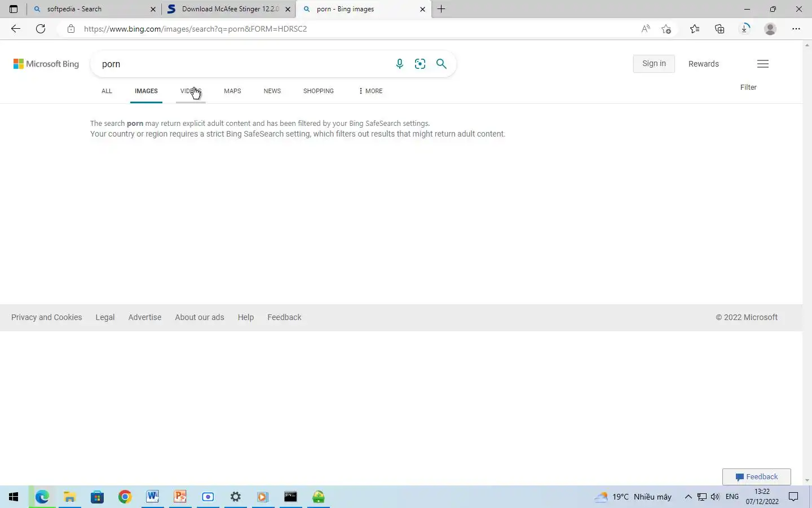Open Privacy and Cookies link
Image resolution: width=812 pixels, height=508 pixels.
point(47,317)
